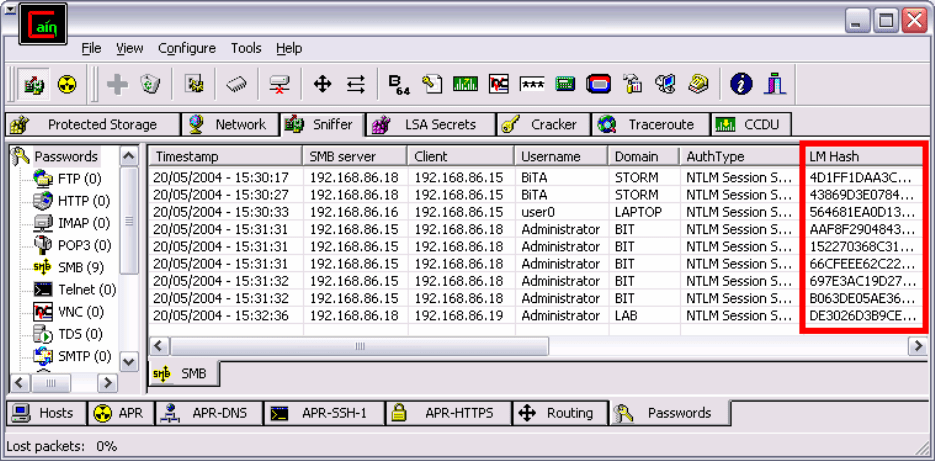This screenshot has width=935, height=461.
Task: Switch to the LSA Secrets tab
Action: pos(431,125)
